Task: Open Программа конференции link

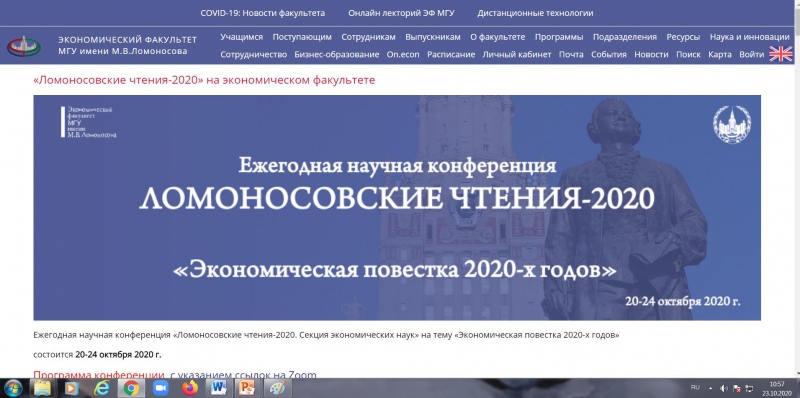Action: [x=99, y=375]
